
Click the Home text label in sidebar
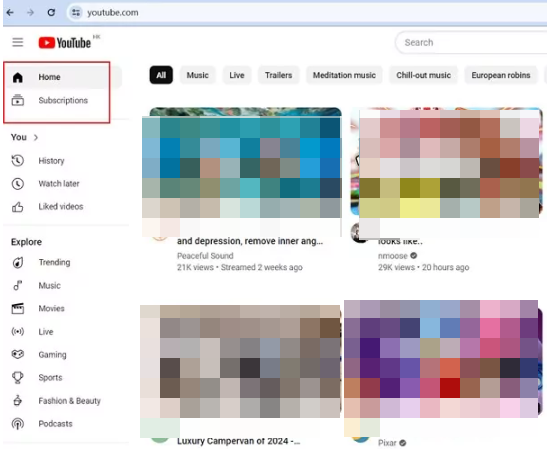point(49,77)
